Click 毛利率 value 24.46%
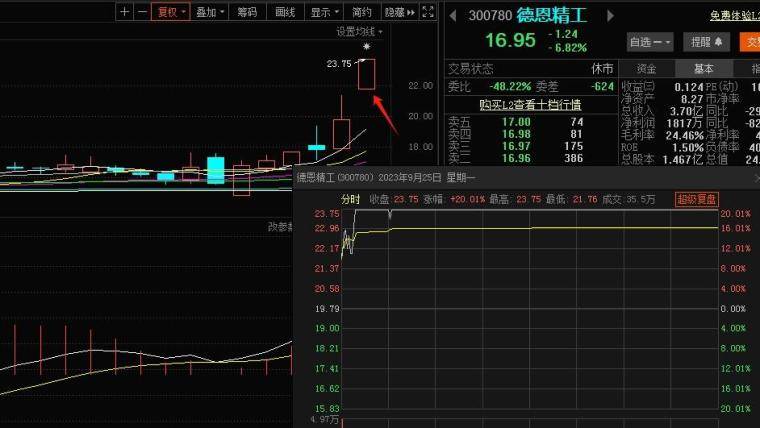This screenshot has height=428, width=760. [684, 135]
